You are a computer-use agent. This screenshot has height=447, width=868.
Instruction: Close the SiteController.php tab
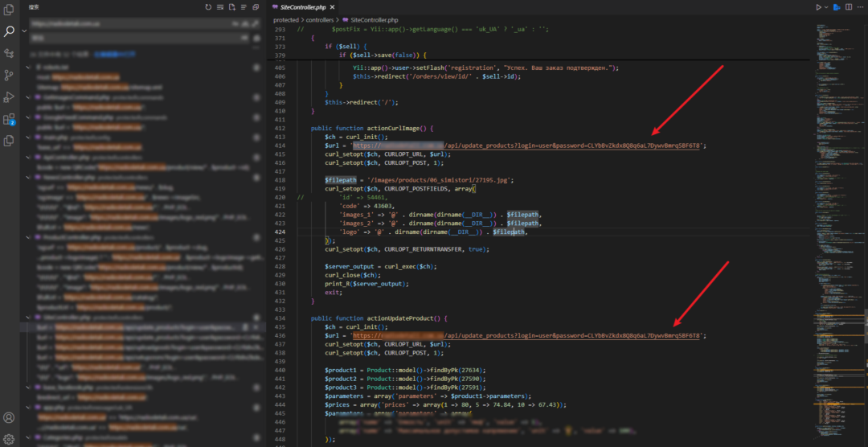pyautogui.click(x=332, y=7)
